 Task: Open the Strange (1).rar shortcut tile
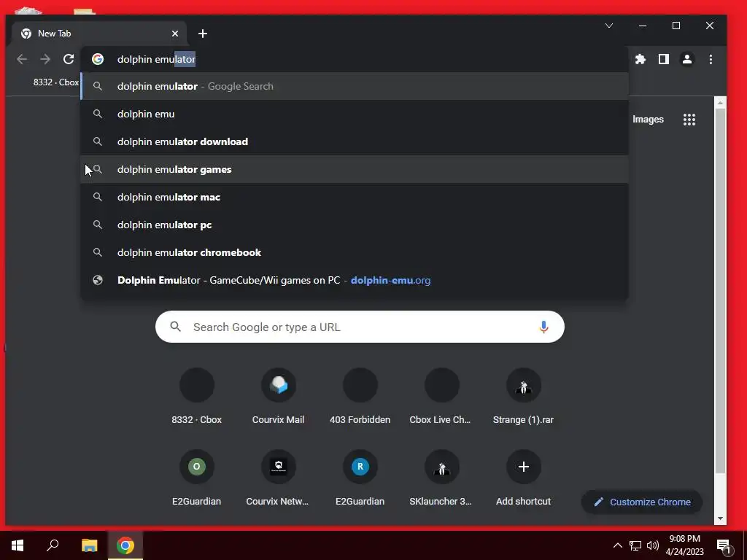tap(523, 396)
